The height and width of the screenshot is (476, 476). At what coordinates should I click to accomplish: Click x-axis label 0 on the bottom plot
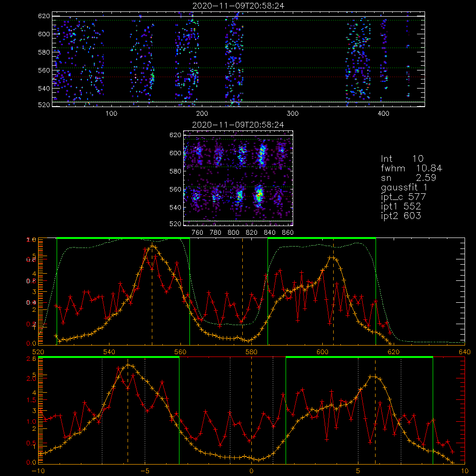[x=251, y=471]
